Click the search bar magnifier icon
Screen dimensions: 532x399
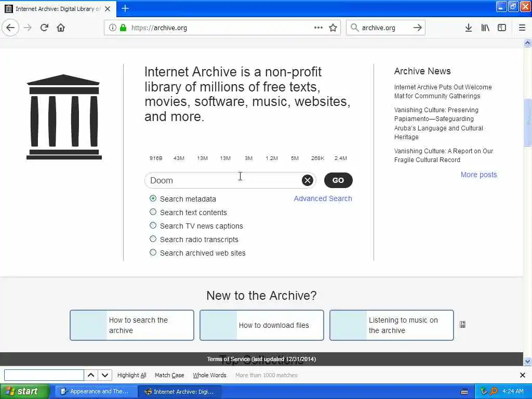coord(354,28)
